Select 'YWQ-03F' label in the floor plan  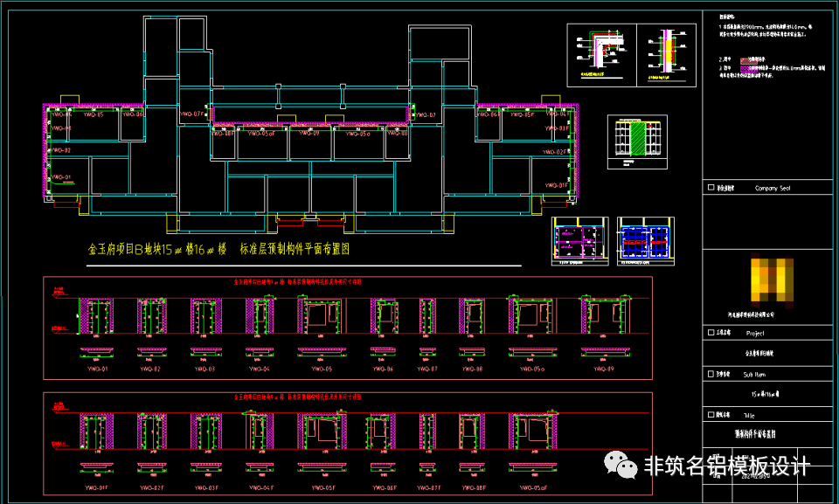point(557,128)
